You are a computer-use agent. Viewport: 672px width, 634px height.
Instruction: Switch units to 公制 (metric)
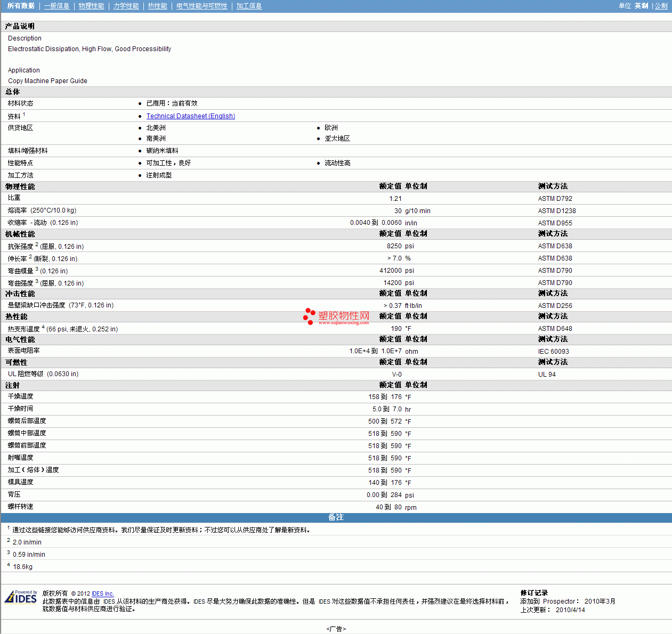[x=661, y=6]
